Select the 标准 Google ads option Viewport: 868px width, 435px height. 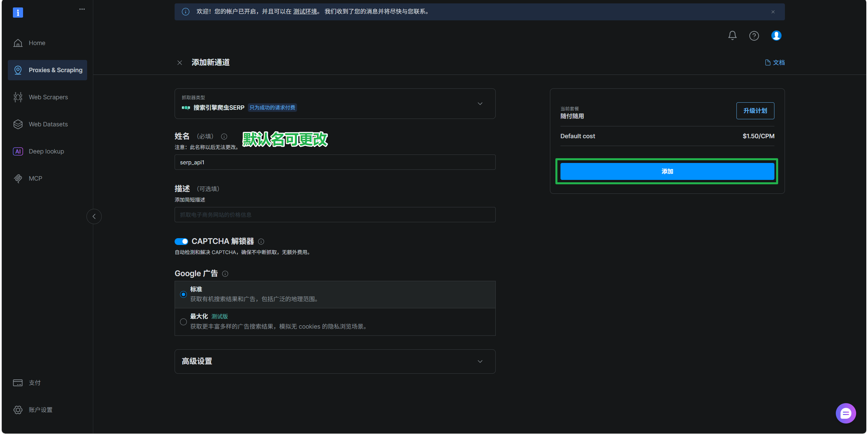[x=183, y=294]
